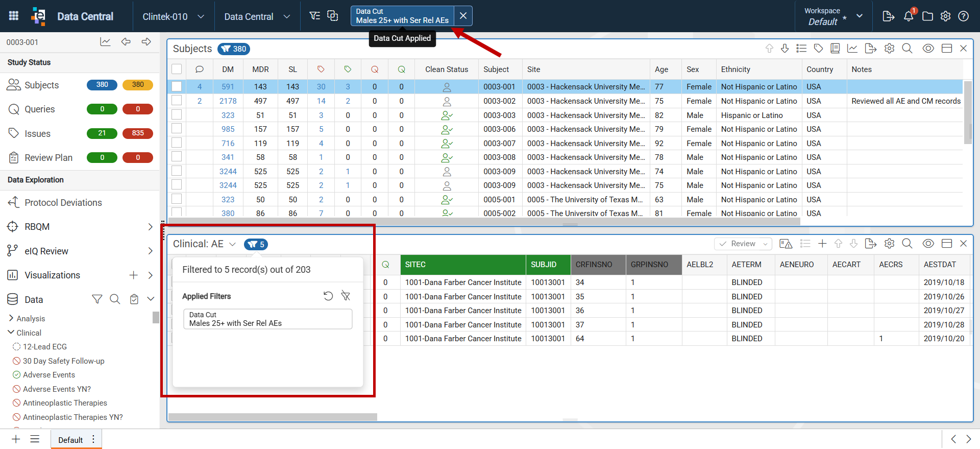
Task: Open the help question mark icon
Action: [964, 16]
